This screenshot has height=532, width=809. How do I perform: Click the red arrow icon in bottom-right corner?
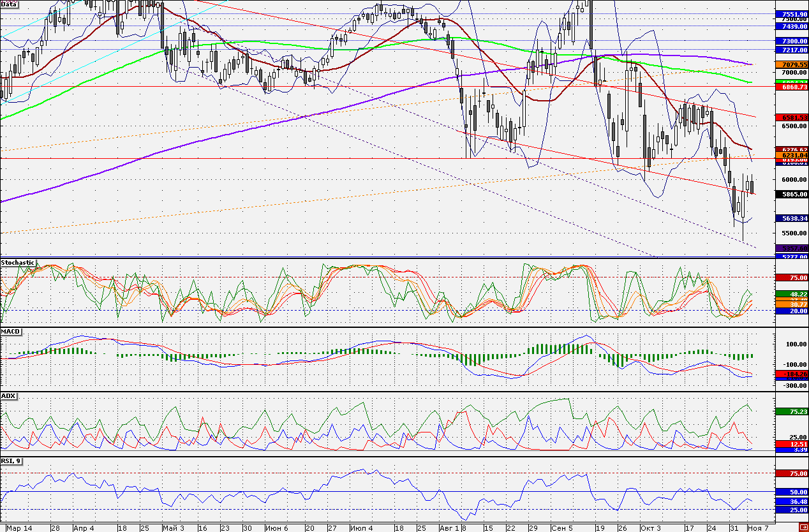click(803, 527)
